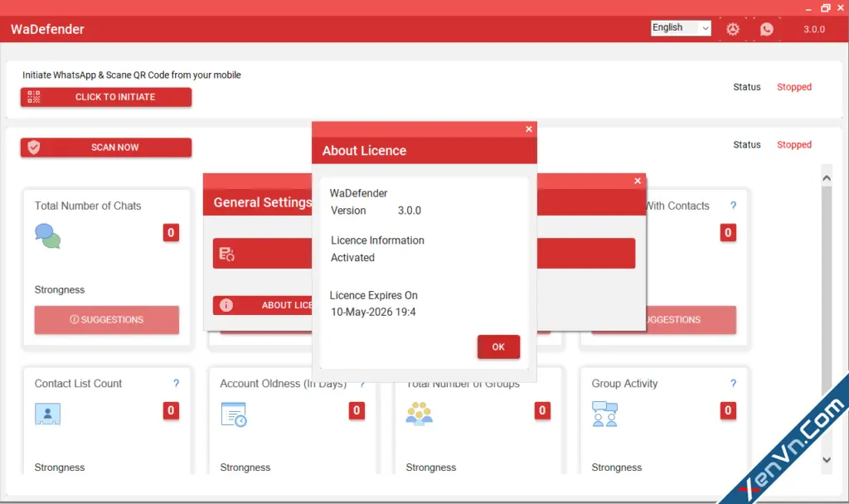Click the zero counter in Total Number of Chats
Image resolution: width=849 pixels, height=504 pixels.
pyautogui.click(x=171, y=233)
